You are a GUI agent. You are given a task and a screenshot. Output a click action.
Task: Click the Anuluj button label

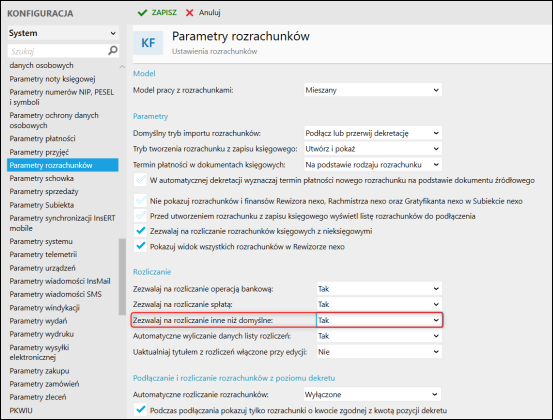pos(209,13)
